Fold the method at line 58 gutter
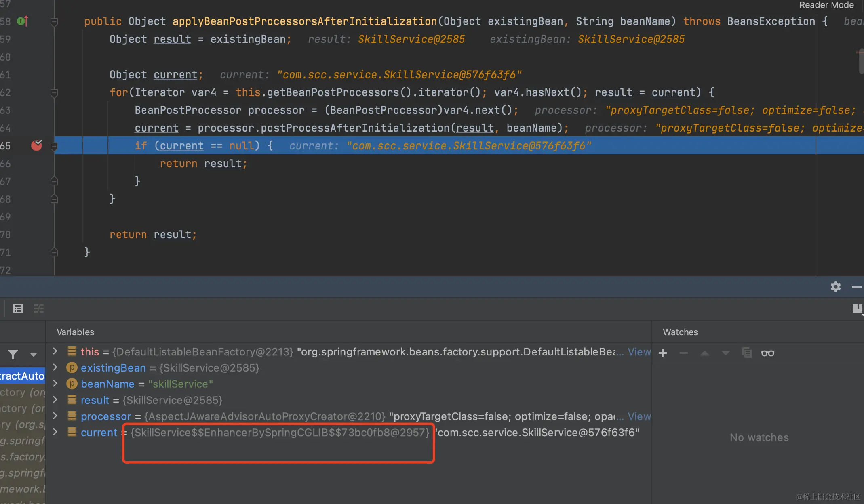The height and width of the screenshot is (504, 864). point(54,22)
